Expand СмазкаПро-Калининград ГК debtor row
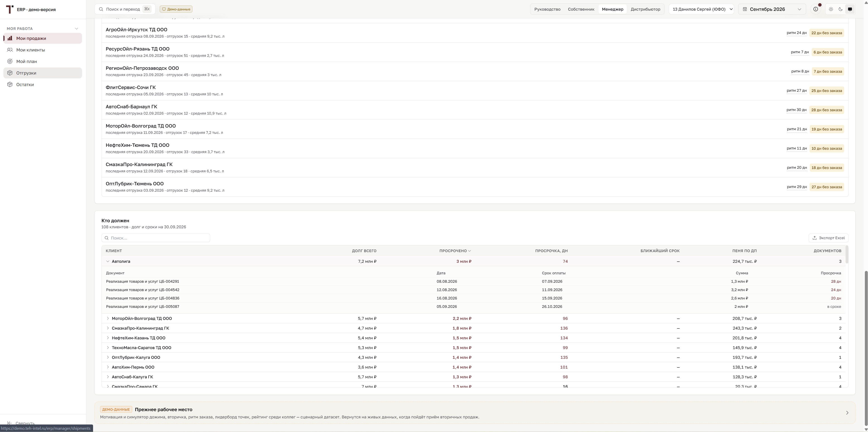This screenshot has height=432, width=868. (x=108, y=328)
